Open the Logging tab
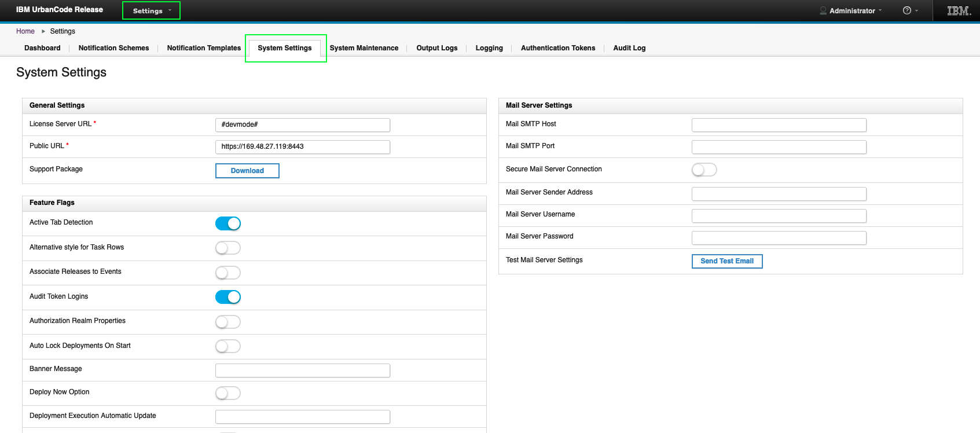This screenshot has height=433, width=980. click(x=489, y=48)
